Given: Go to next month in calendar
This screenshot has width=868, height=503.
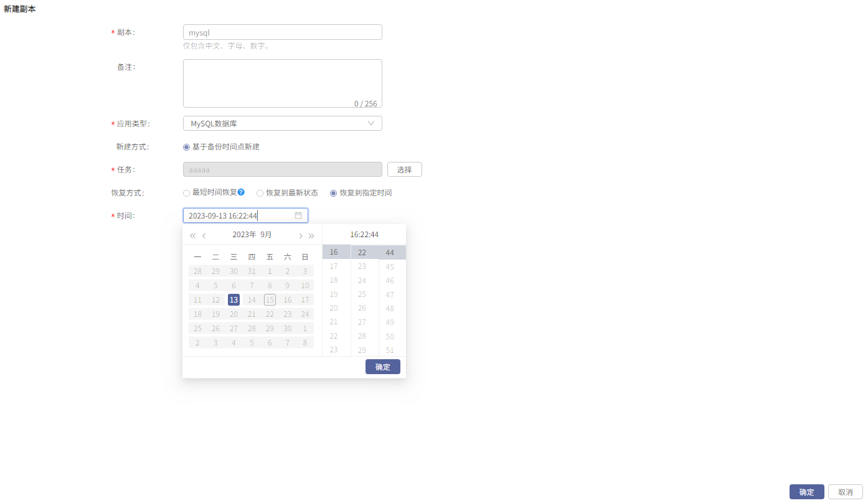Looking at the screenshot, I should [300, 235].
